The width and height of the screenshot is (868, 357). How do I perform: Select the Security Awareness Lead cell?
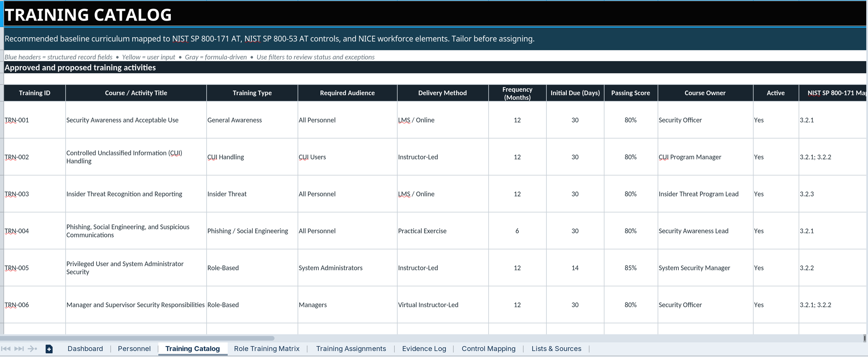[x=705, y=231]
